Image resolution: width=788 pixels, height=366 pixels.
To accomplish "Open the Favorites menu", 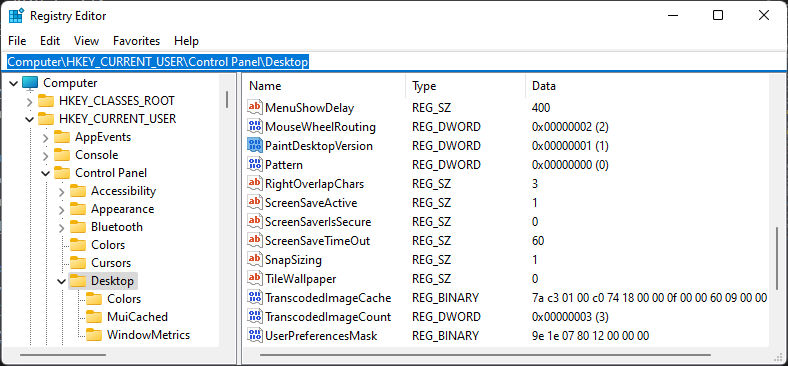I will 136,41.
